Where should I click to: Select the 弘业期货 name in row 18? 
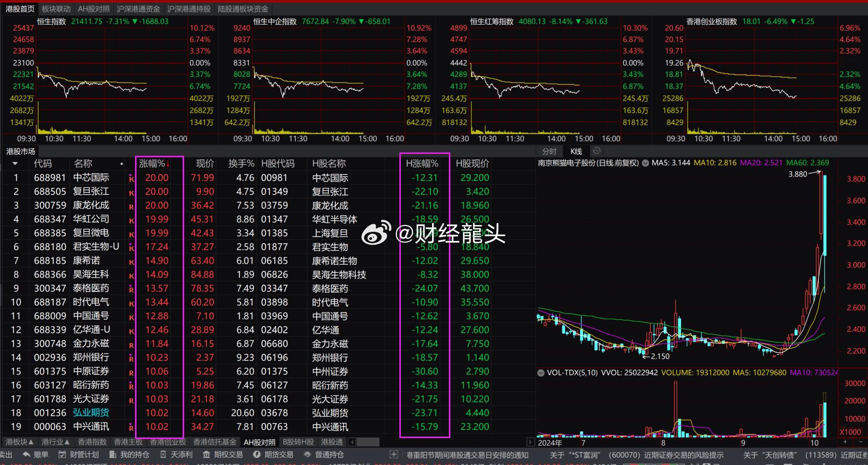tap(91, 413)
